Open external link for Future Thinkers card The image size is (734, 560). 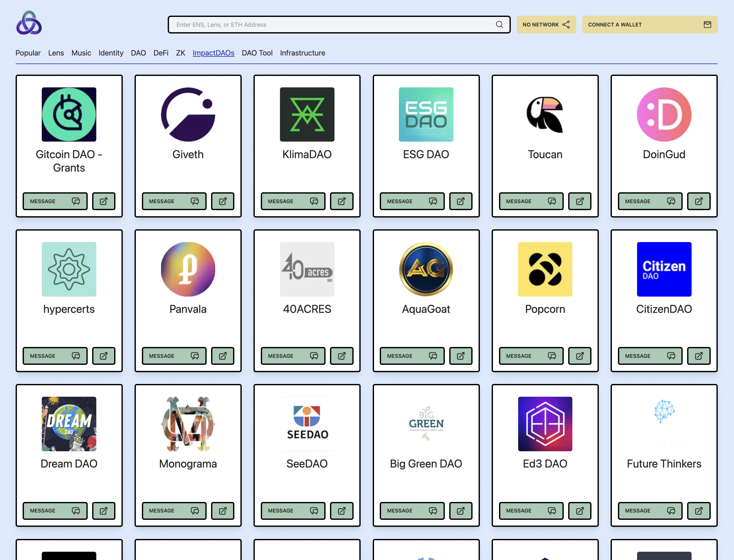click(x=699, y=510)
